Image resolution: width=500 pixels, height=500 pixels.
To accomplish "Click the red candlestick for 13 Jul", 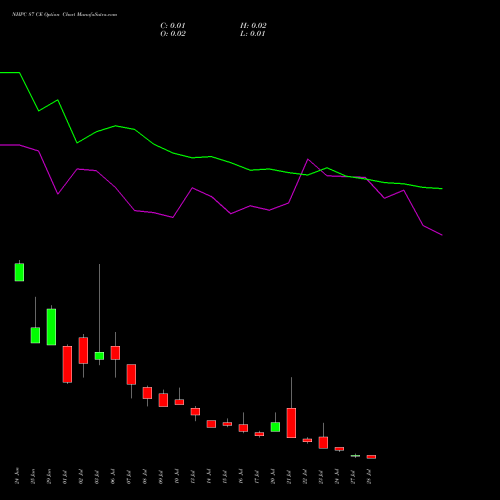I will (195, 411).
